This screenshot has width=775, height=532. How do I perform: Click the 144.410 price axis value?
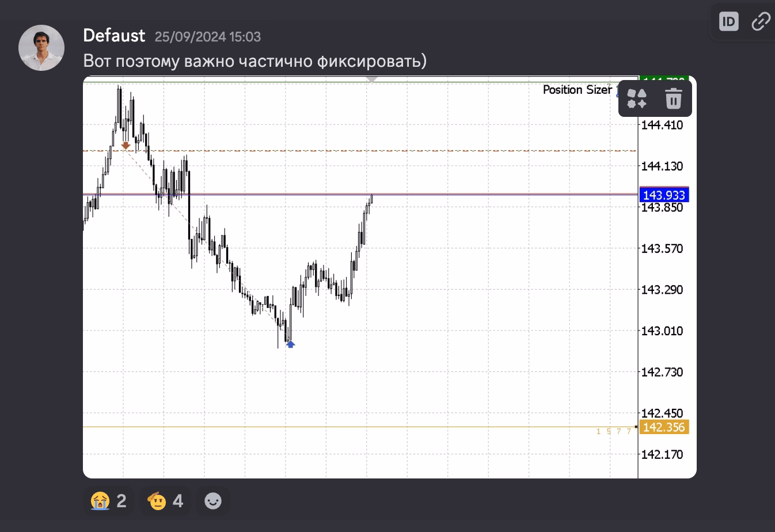click(x=662, y=125)
